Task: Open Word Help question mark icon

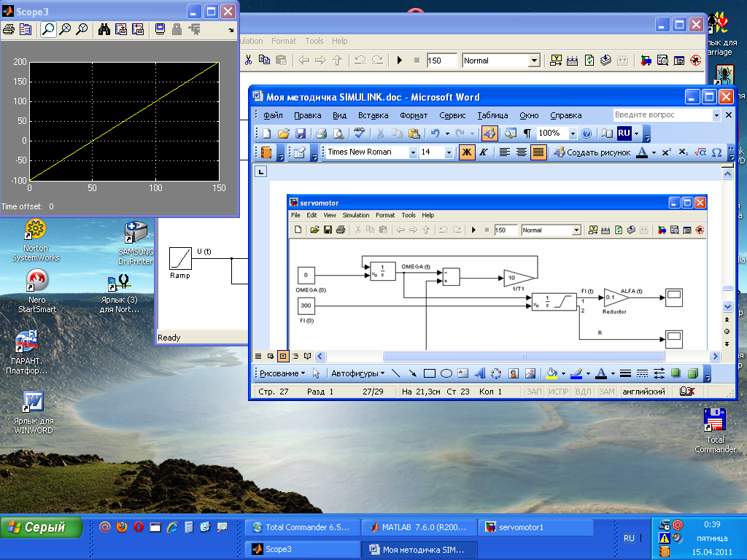Action: [x=587, y=133]
